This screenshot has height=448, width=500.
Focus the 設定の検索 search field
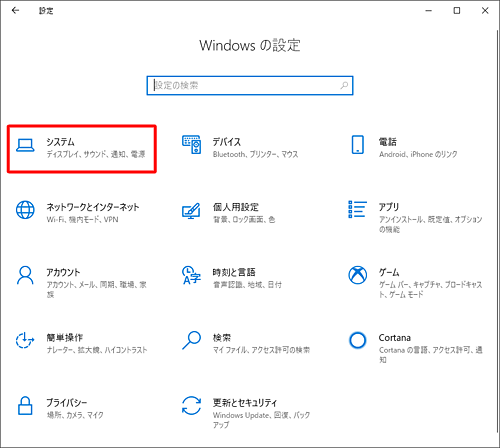250,86
